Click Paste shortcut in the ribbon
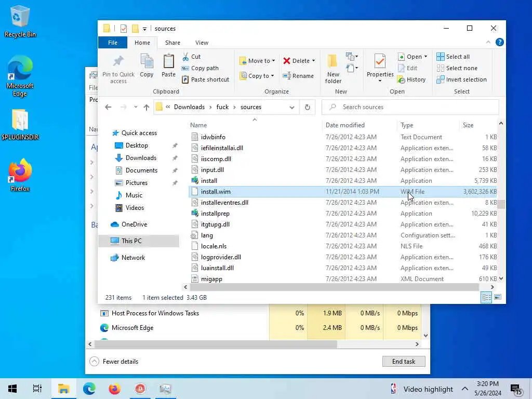Viewport: 532px width, 399px height. tap(206, 79)
